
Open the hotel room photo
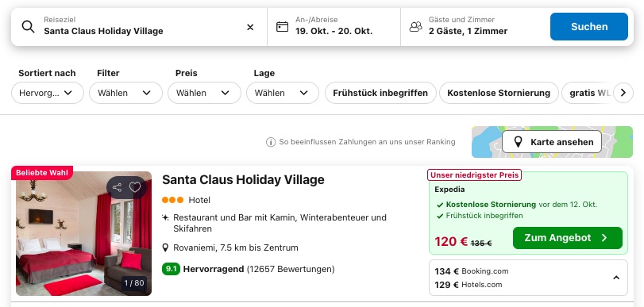coord(84,233)
